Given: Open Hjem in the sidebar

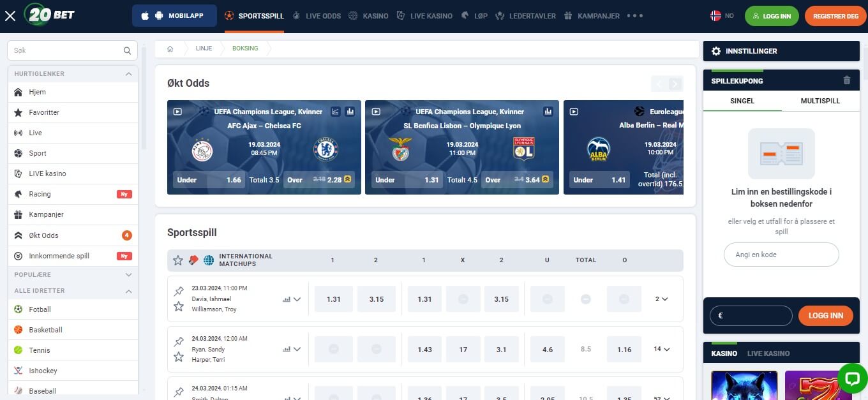Looking at the screenshot, I should 73,92.
